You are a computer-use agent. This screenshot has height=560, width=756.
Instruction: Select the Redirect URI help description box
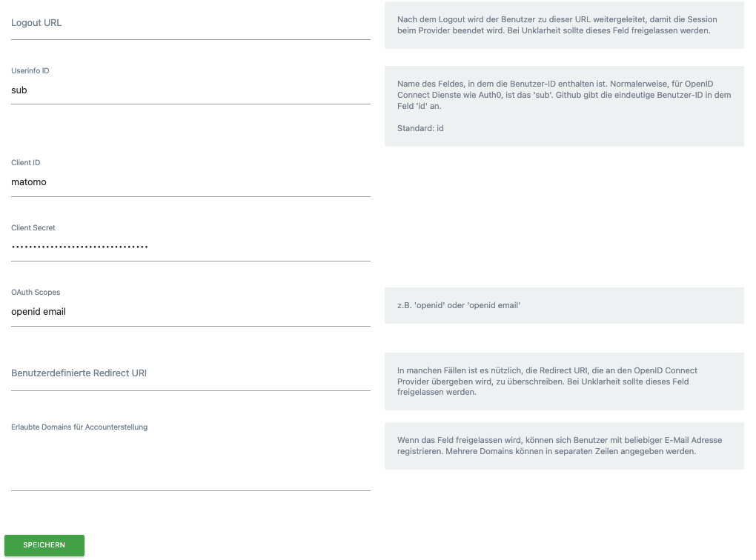pyautogui.click(x=564, y=381)
